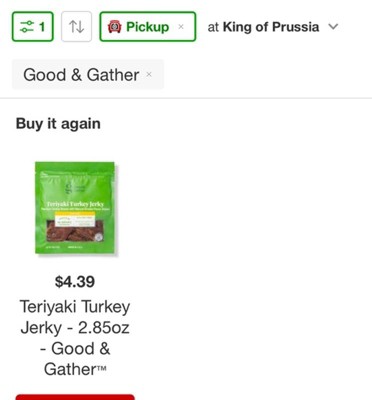Screen dimensions: 372x400
Task: Click the red car Pickup icon
Action: pyautogui.click(x=114, y=27)
